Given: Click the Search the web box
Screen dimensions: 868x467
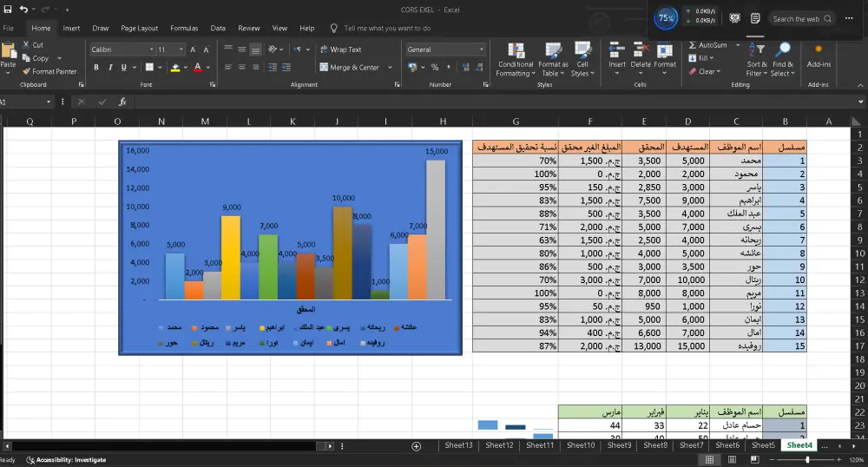Looking at the screenshot, I should click(801, 19).
